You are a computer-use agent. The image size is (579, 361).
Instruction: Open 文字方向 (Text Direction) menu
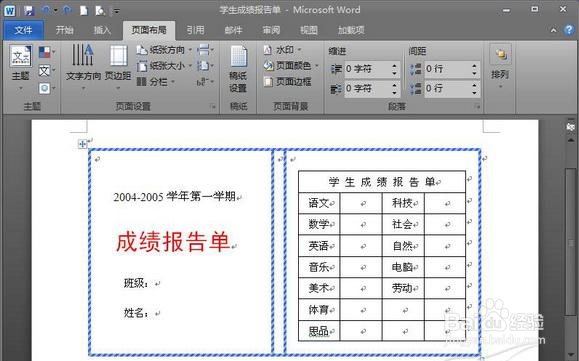click(x=83, y=68)
